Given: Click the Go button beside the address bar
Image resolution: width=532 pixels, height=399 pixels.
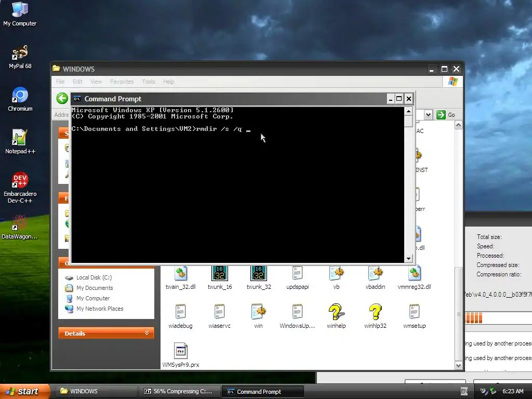Looking at the screenshot, I should [x=446, y=115].
